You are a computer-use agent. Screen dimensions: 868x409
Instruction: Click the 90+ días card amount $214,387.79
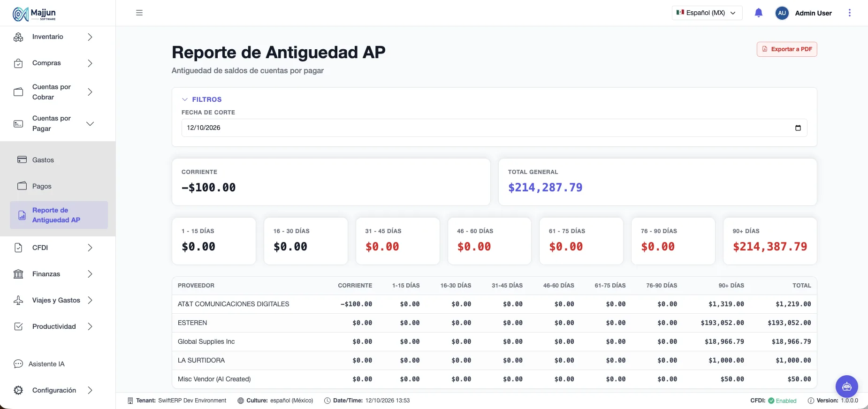click(x=770, y=247)
